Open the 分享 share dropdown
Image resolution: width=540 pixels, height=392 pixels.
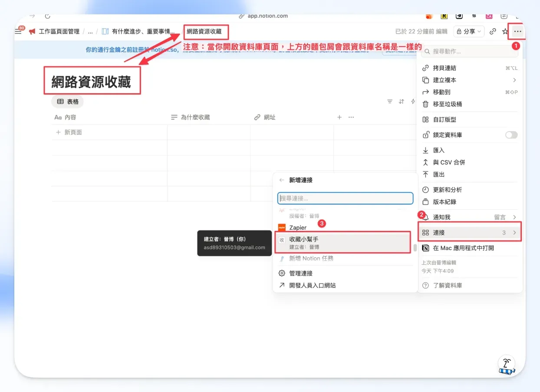tap(469, 31)
